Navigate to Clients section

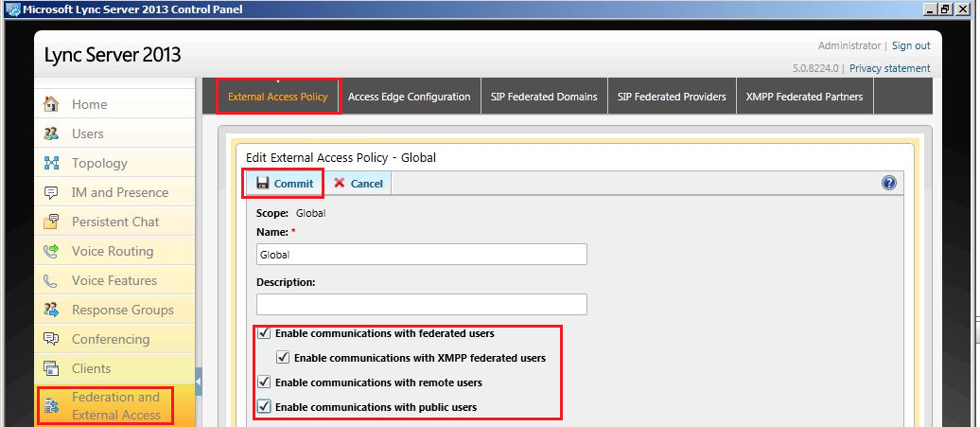[115, 368]
